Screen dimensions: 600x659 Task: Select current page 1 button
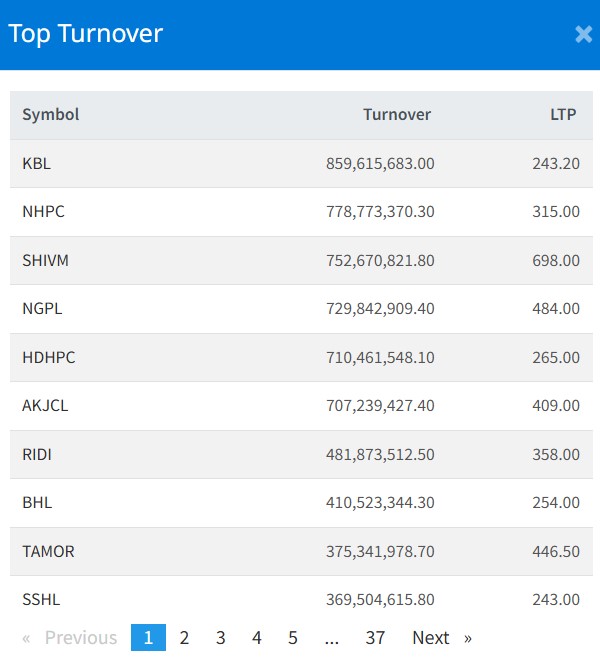tap(148, 637)
